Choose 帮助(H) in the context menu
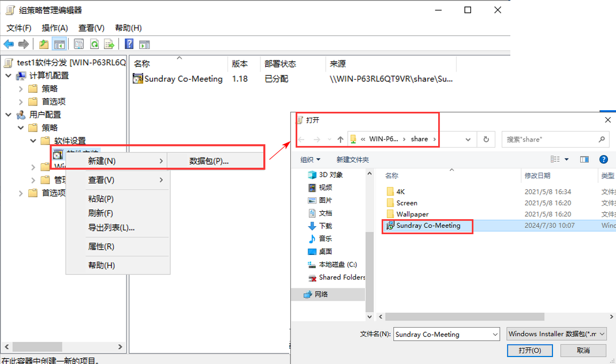The height and width of the screenshot is (364, 616). click(x=117, y=265)
